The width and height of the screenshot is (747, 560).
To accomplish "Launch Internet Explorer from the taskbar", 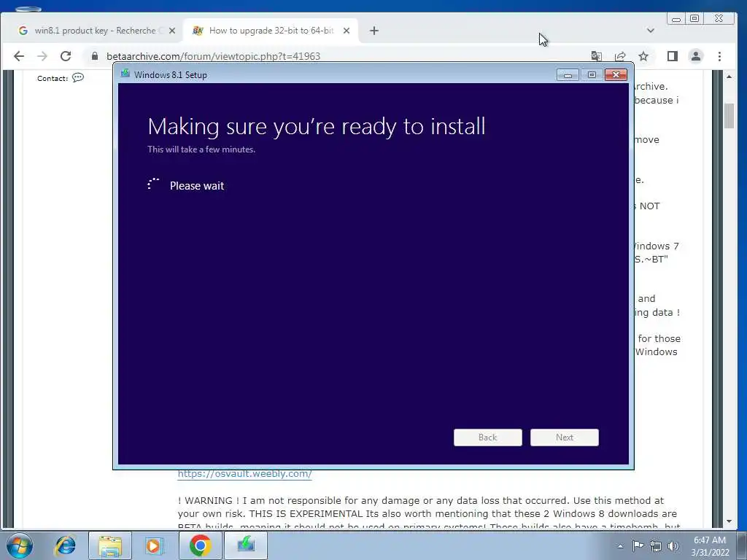I will (x=65, y=545).
